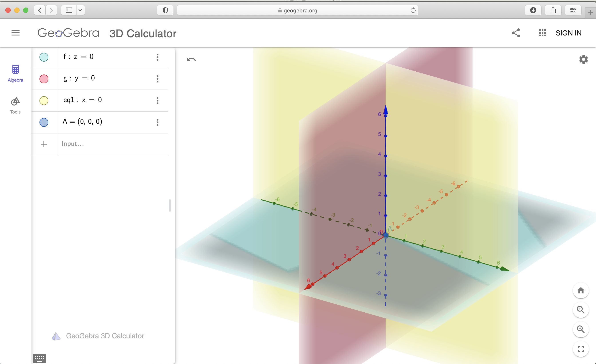
Task: Click the undo arrow icon
Action: pyautogui.click(x=191, y=59)
